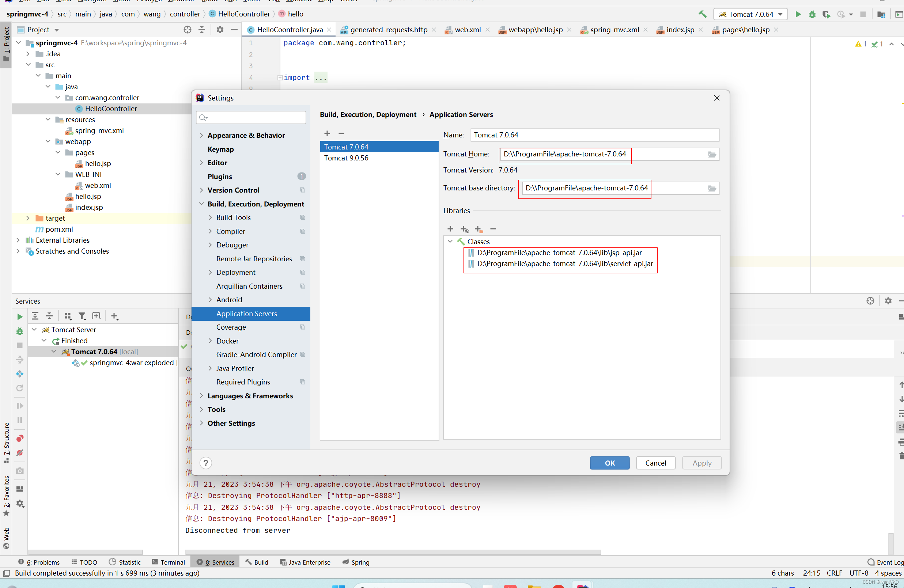
Task: Run with coverage icon in toolbar
Action: 826,14
